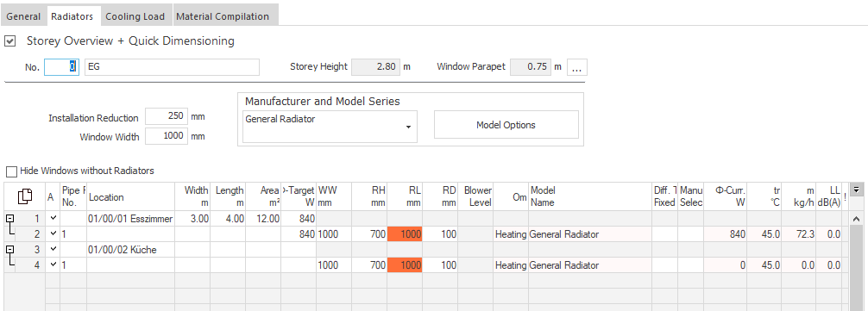868x311 pixels.
Task: Click the Heating cell in row 4
Action: click(x=511, y=265)
